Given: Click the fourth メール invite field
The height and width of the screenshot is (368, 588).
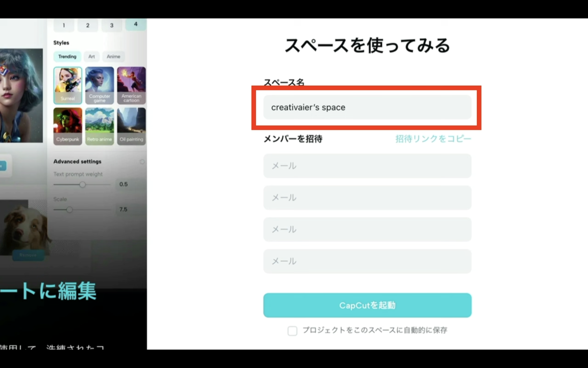Looking at the screenshot, I should point(367,261).
